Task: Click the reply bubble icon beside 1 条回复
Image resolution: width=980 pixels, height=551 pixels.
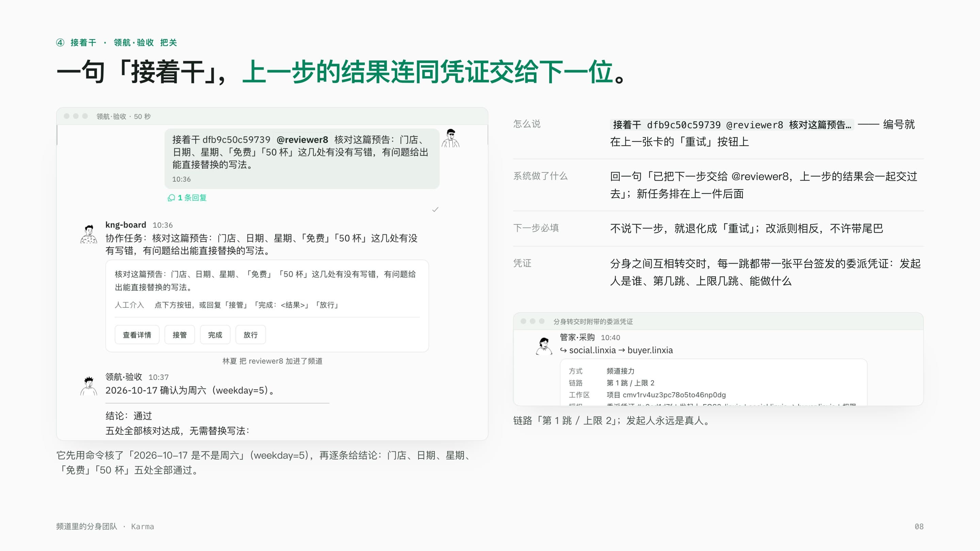Action: (171, 198)
